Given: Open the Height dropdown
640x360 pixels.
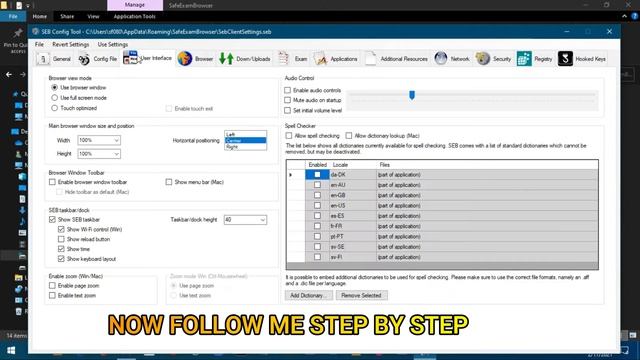Looking at the screenshot, I should [116, 154].
